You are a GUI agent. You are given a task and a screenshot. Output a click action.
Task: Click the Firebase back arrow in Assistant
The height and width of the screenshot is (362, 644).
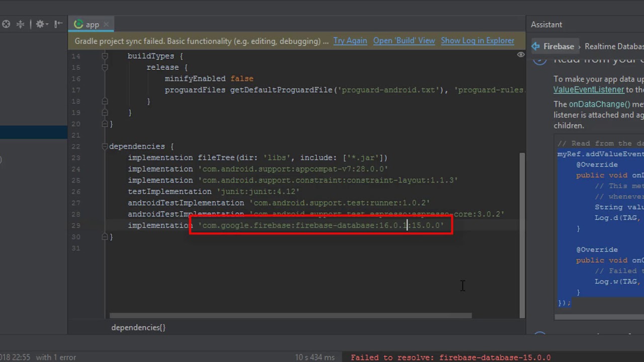coord(536,46)
